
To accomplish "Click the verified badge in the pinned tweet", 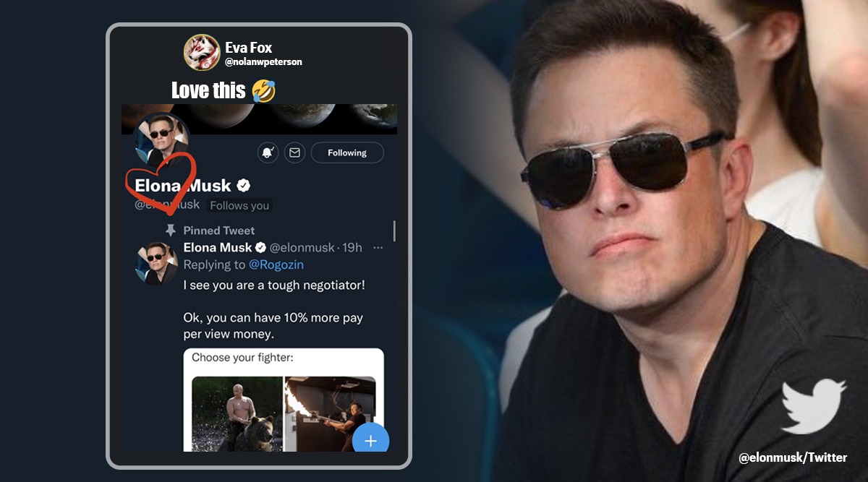I will tap(260, 248).
